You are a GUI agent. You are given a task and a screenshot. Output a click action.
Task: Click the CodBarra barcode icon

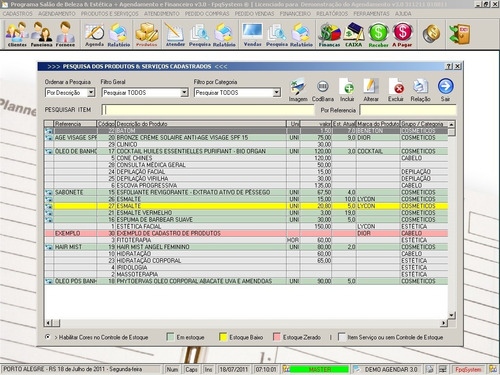pos(323,90)
